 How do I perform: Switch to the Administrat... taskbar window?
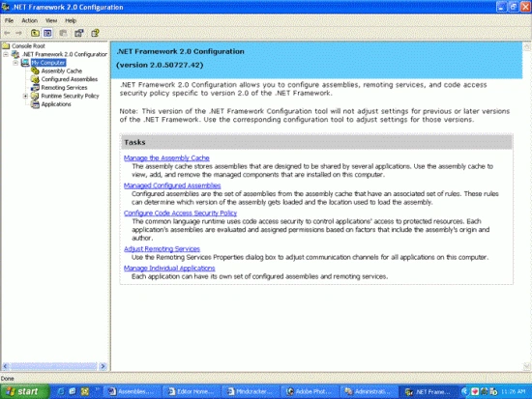click(x=369, y=391)
